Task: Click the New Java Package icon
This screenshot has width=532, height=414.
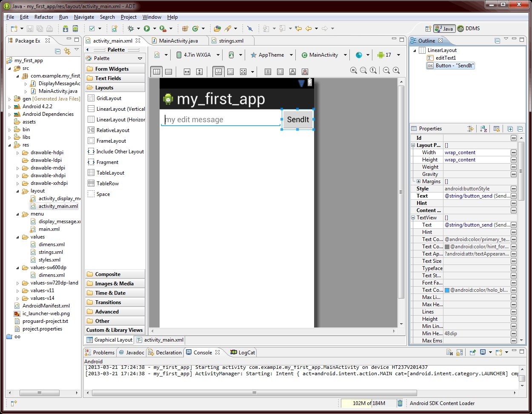Action: 185,29
